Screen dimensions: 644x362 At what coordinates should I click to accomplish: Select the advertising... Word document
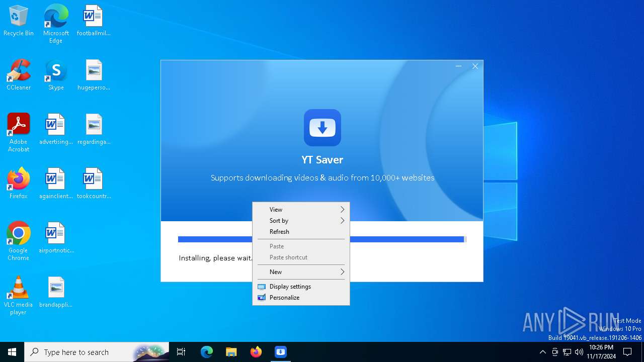[x=56, y=130]
